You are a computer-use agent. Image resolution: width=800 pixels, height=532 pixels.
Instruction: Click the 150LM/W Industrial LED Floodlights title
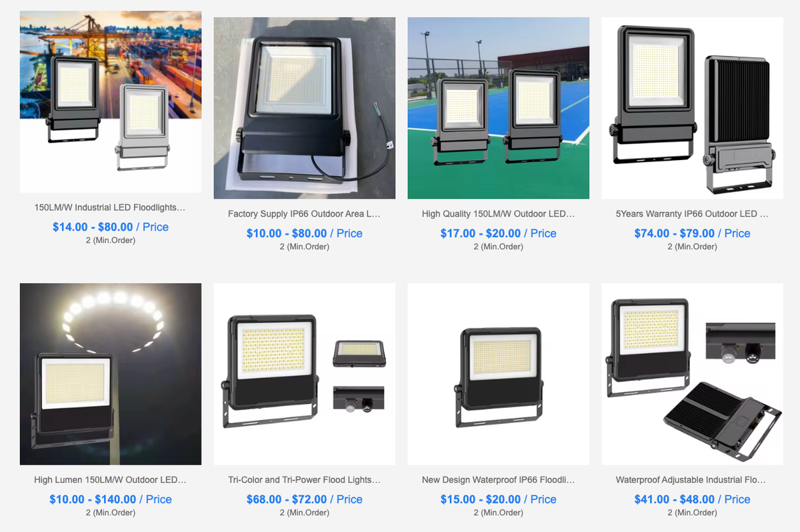click(x=110, y=208)
